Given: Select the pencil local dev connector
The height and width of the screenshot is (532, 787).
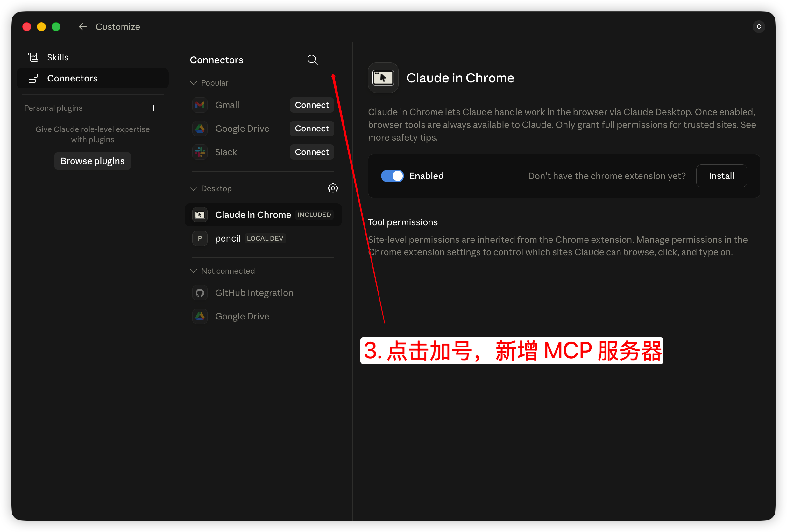Looking at the screenshot, I should point(263,238).
